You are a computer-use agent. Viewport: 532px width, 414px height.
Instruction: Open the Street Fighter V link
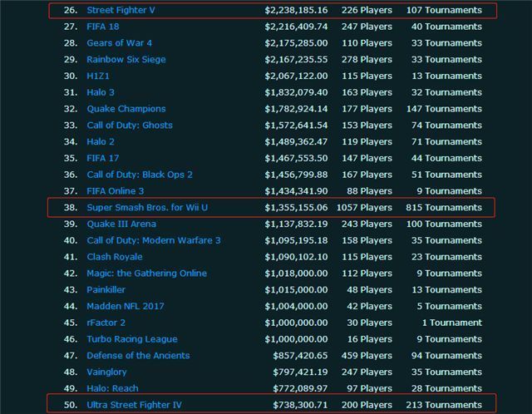[121, 10]
